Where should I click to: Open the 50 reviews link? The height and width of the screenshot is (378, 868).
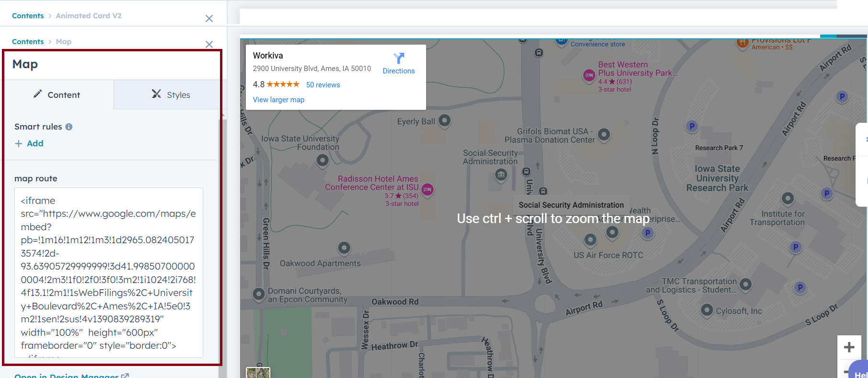click(323, 85)
